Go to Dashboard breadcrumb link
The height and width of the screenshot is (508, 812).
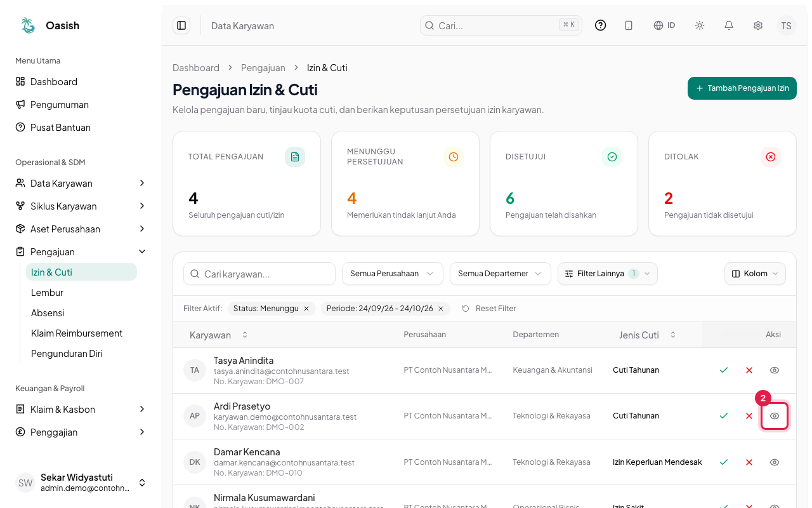[196, 68]
